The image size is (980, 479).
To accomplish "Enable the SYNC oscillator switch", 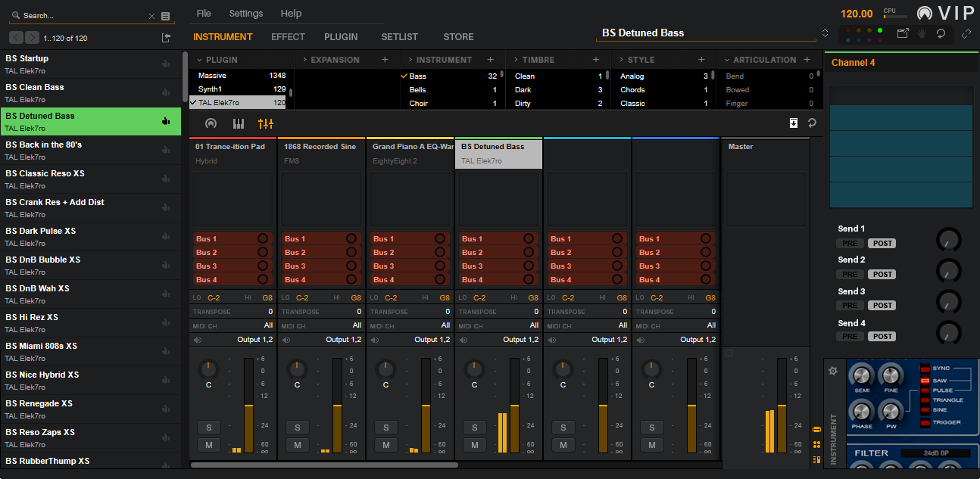I will click(924, 368).
